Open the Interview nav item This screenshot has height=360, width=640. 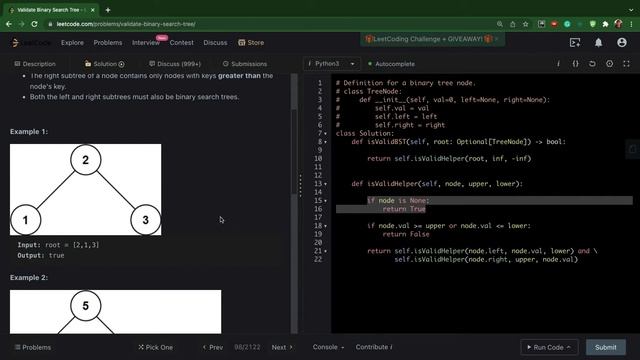click(x=146, y=42)
